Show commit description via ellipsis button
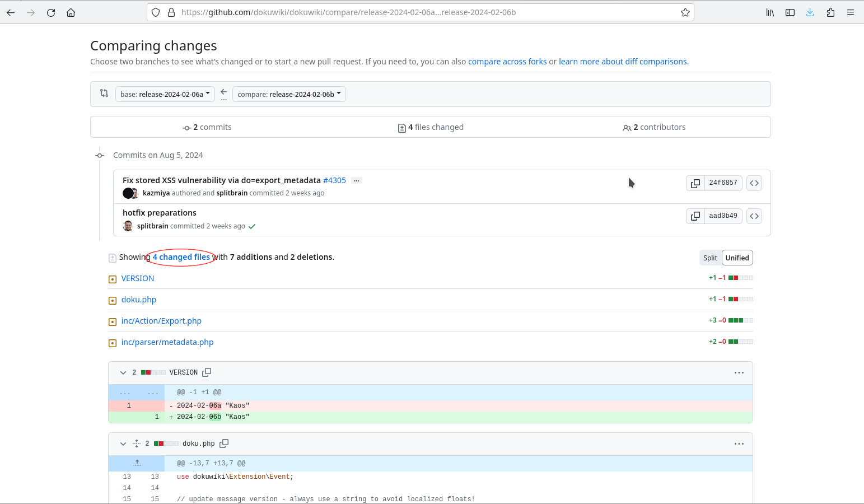 (x=356, y=180)
